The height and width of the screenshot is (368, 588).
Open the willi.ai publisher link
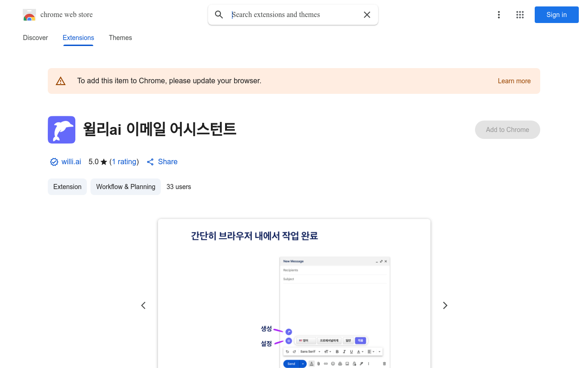[71, 162]
